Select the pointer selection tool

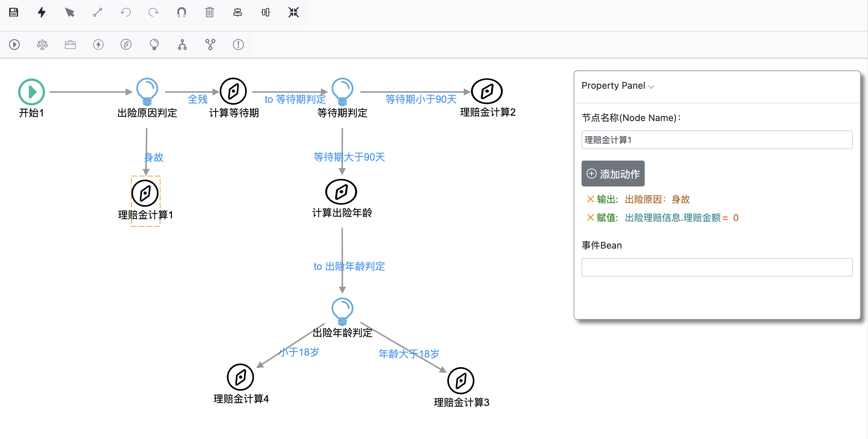70,13
